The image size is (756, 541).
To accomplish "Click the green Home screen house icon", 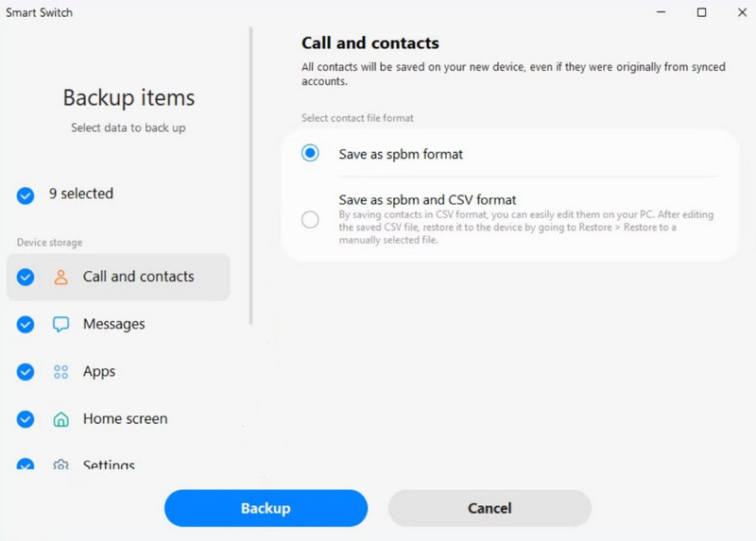I will click(x=60, y=419).
